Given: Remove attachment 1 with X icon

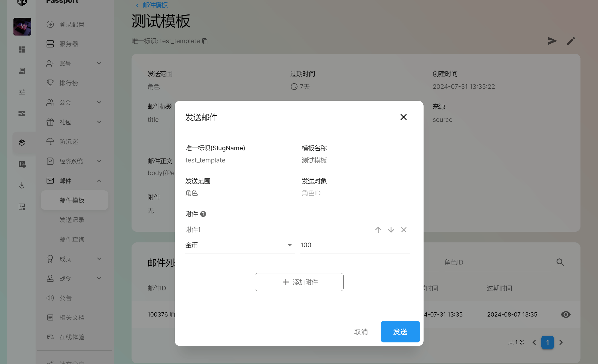Looking at the screenshot, I should point(404,230).
